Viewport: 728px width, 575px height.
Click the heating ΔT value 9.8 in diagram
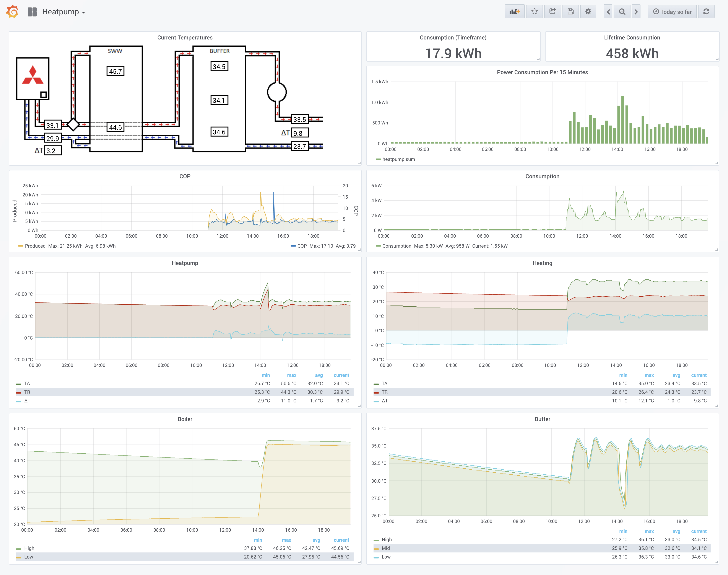tap(300, 133)
